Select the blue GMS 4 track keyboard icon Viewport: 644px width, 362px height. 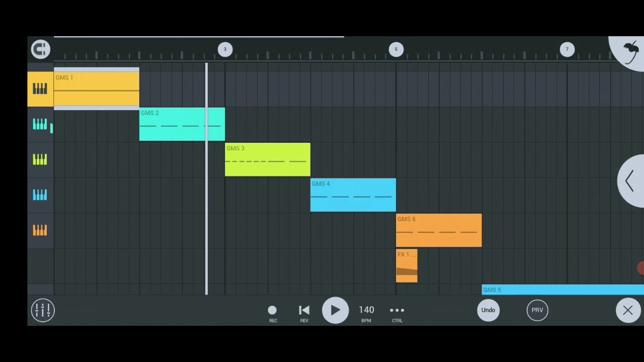coord(40,195)
